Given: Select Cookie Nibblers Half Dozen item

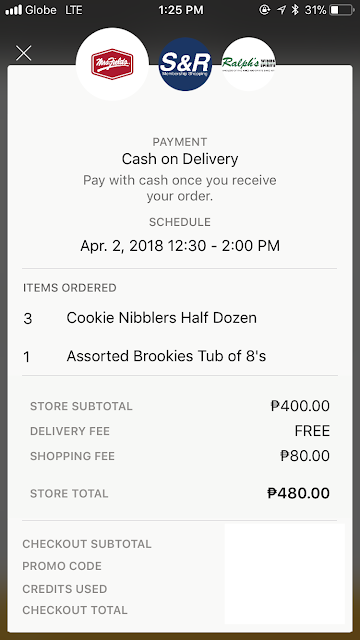Looking at the screenshot, I should pyautogui.click(x=162, y=318).
